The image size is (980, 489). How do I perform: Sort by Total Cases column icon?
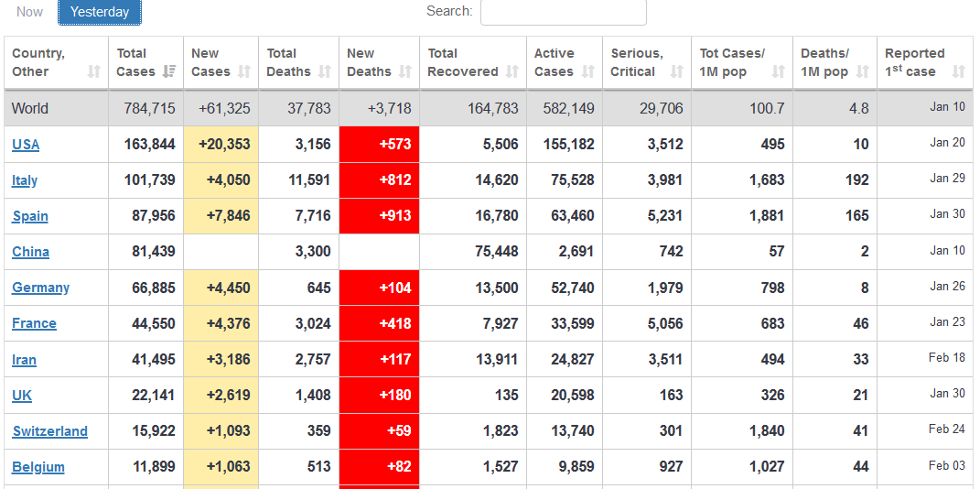168,72
